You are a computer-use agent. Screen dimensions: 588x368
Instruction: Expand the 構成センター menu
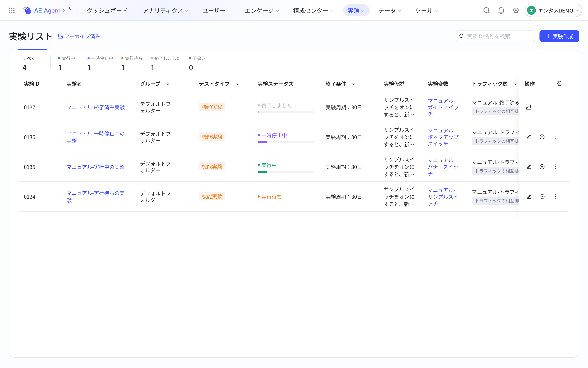313,10
